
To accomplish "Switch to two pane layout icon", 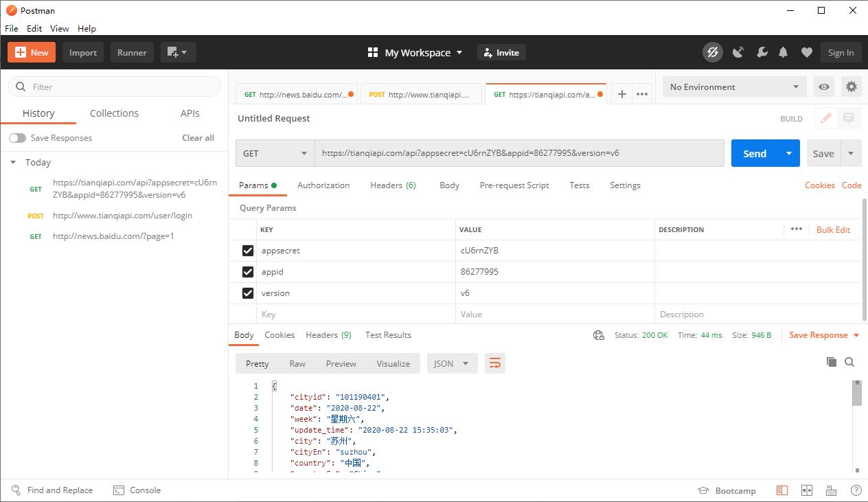I will 807,490.
